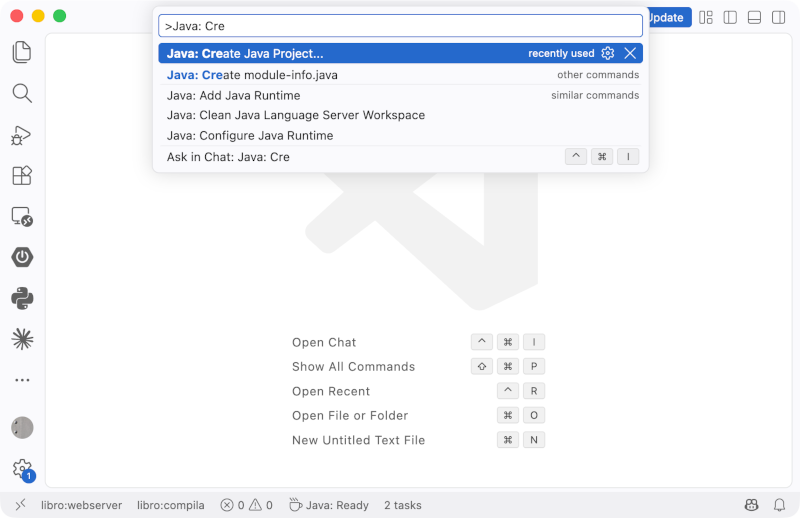The height and width of the screenshot is (518, 800).
Task: Open notifications bell
Action: coord(779,505)
